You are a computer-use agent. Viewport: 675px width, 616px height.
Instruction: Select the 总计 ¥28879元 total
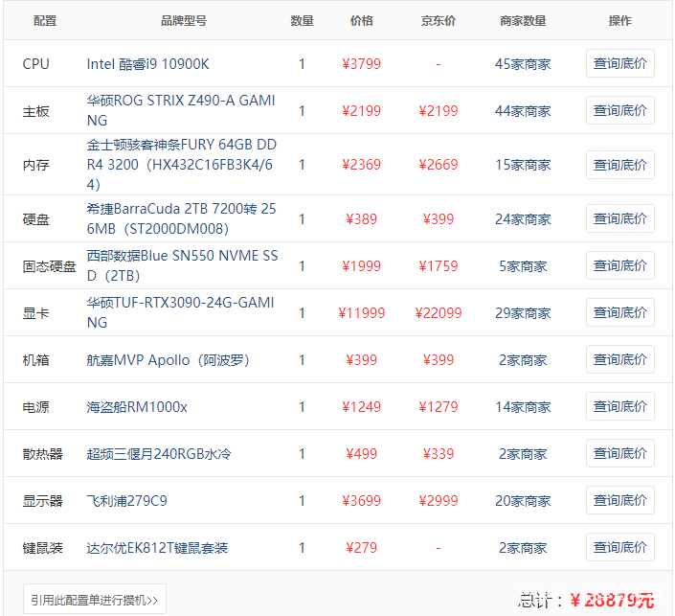[x=586, y=600]
